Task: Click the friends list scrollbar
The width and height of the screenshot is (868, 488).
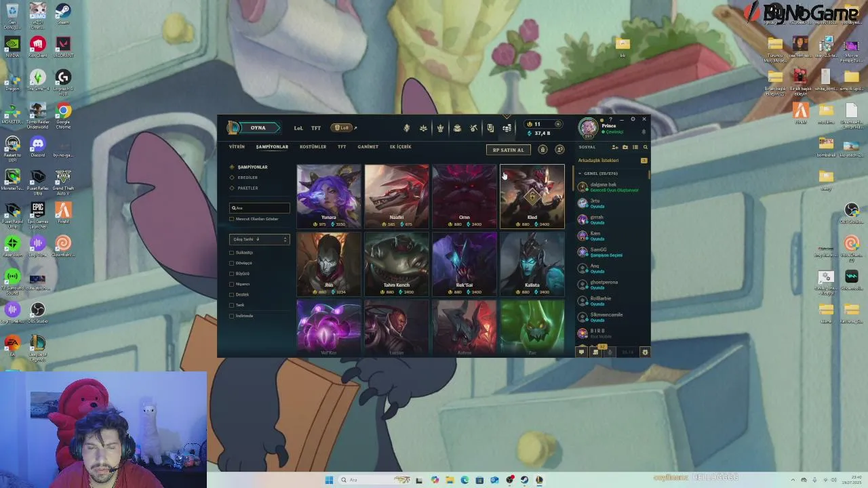Action: coord(649,175)
